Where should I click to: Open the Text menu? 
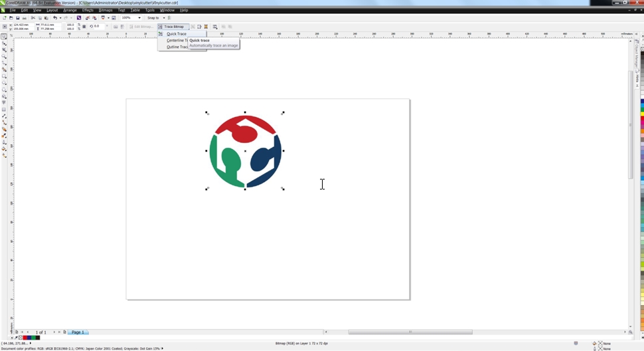tap(121, 10)
